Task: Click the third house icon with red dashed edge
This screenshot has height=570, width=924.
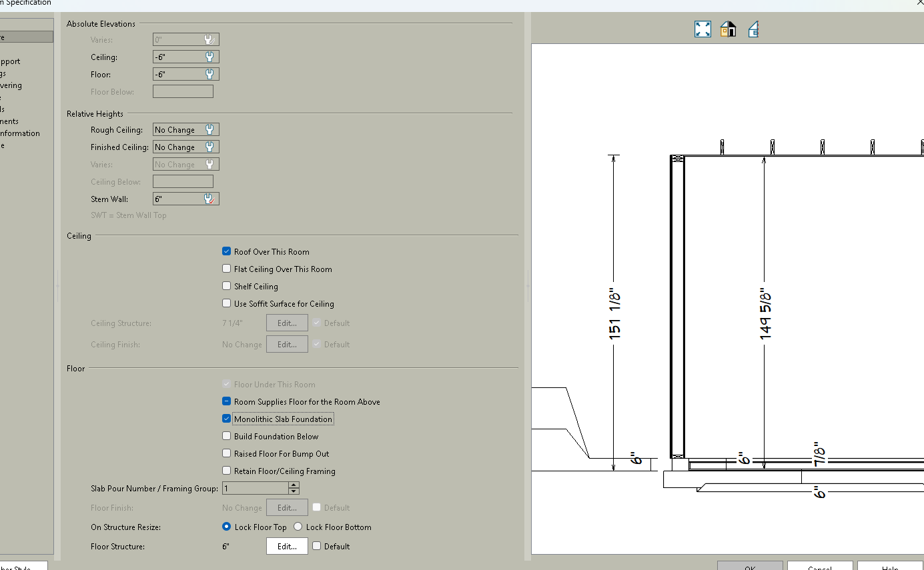Action: 753,29
